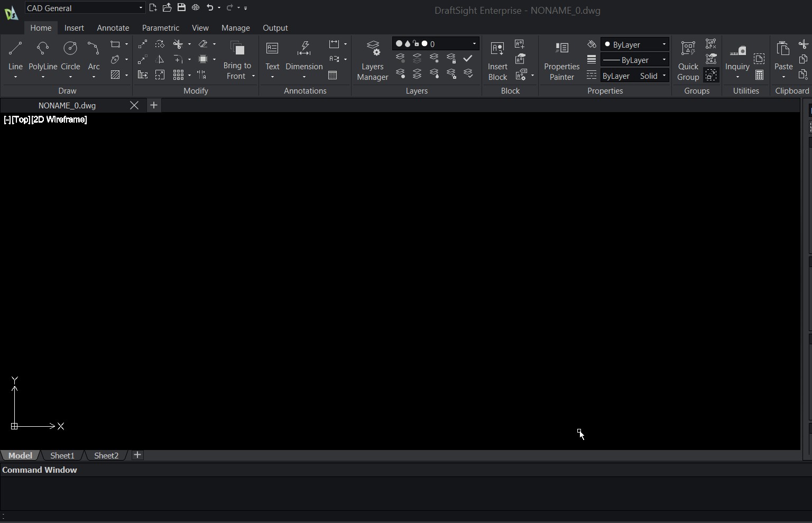Click the Insert Block icon
Image resolution: width=812 pixels, height=523 pixels.
(497, 60)
